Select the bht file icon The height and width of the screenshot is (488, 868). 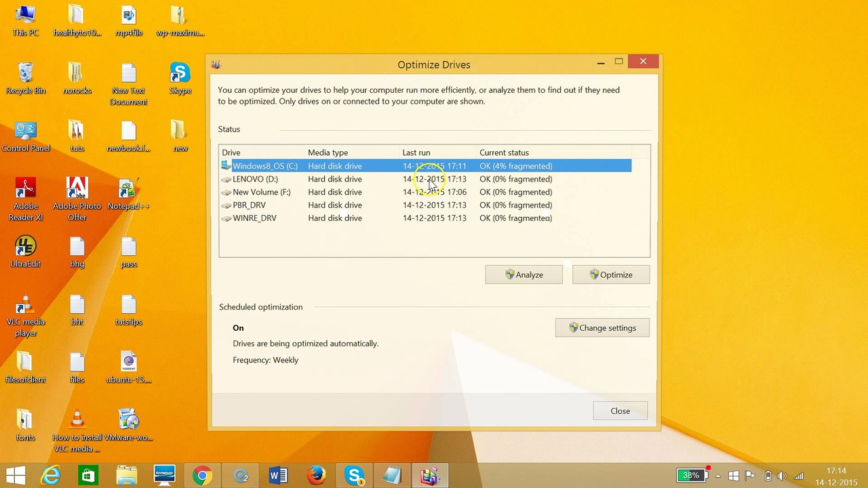click(77, 310)
